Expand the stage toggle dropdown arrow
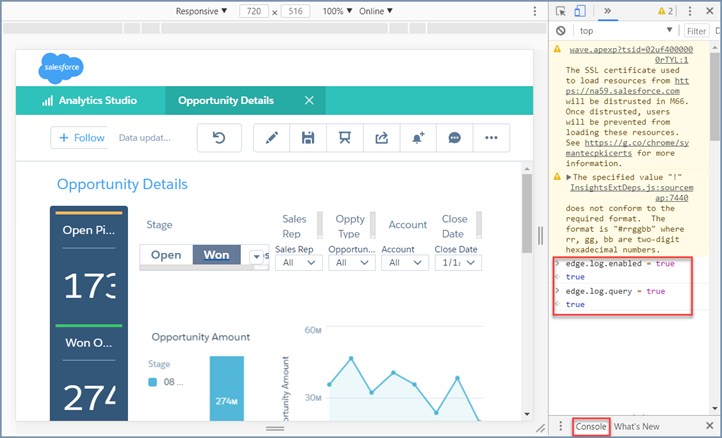This screenshot has height=438, width=722. tap(256, 257)
